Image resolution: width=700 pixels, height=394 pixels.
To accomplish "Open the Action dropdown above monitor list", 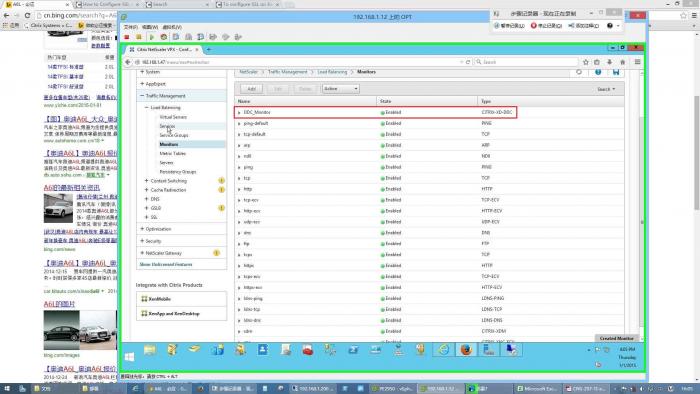I will tap(341, 89).
